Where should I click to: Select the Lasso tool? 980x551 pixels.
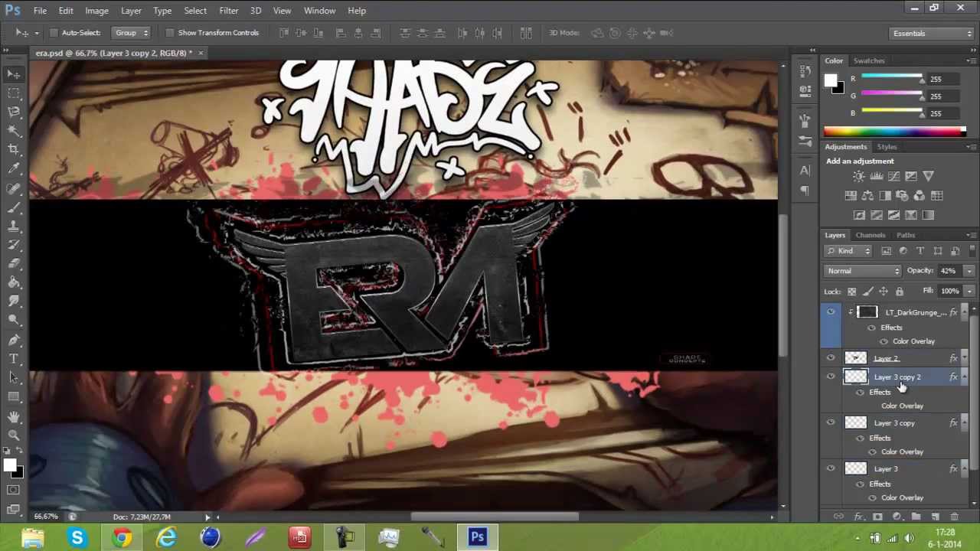coord(14,112)
